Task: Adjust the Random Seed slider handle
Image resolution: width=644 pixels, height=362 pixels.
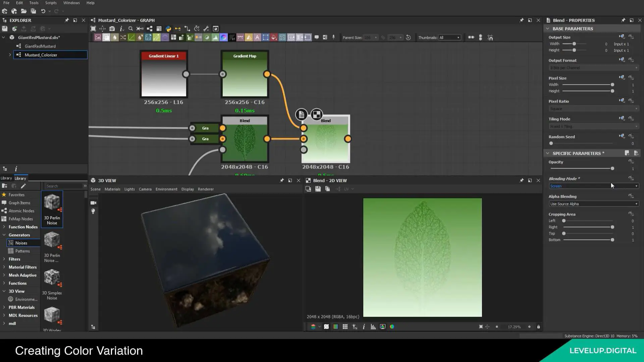Action: click(551, 143)
